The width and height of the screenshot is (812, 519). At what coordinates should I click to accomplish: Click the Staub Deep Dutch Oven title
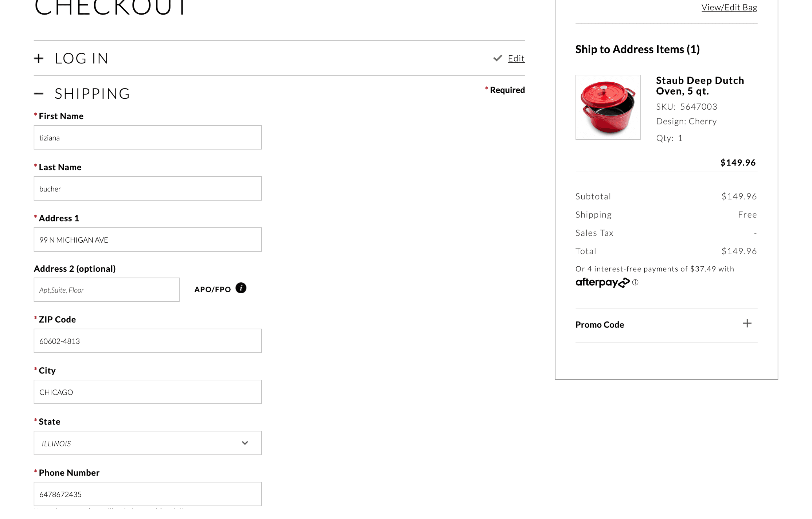tap(700, 86)
